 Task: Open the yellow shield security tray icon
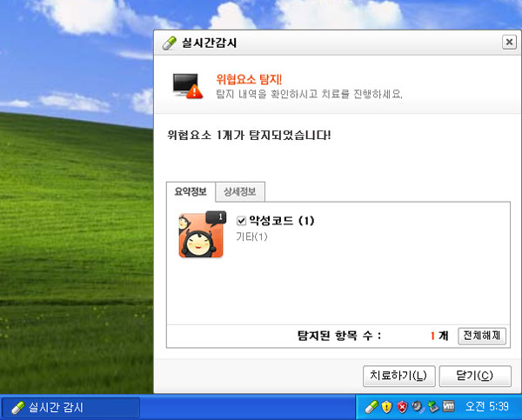point(385,406)
